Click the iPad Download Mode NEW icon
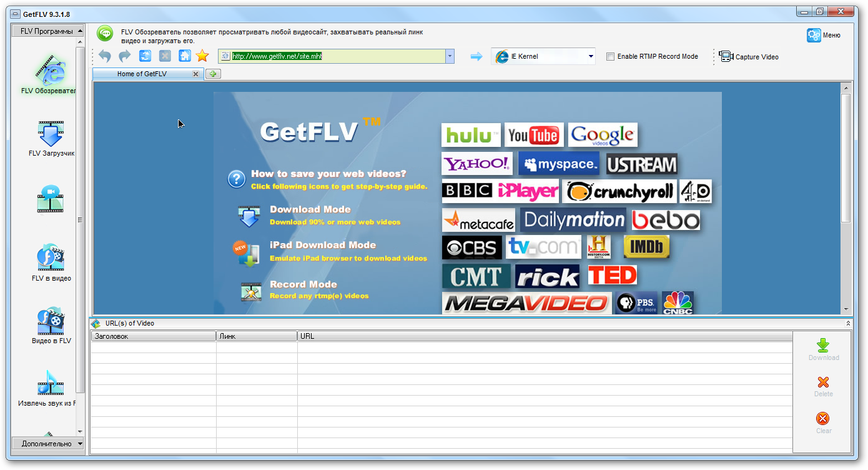The height and width of the screenshot is (470, 868). (x=245, y=253)
